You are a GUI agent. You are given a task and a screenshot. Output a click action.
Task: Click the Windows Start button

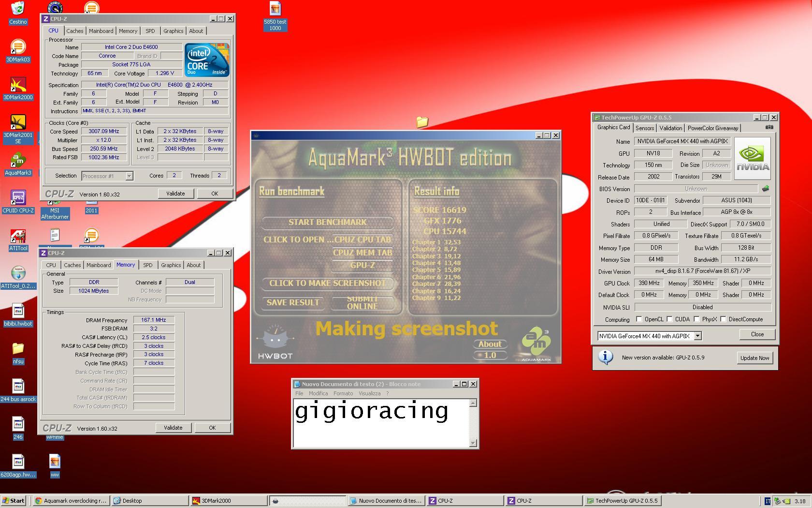pyautogui.click(x=14, y=501)
